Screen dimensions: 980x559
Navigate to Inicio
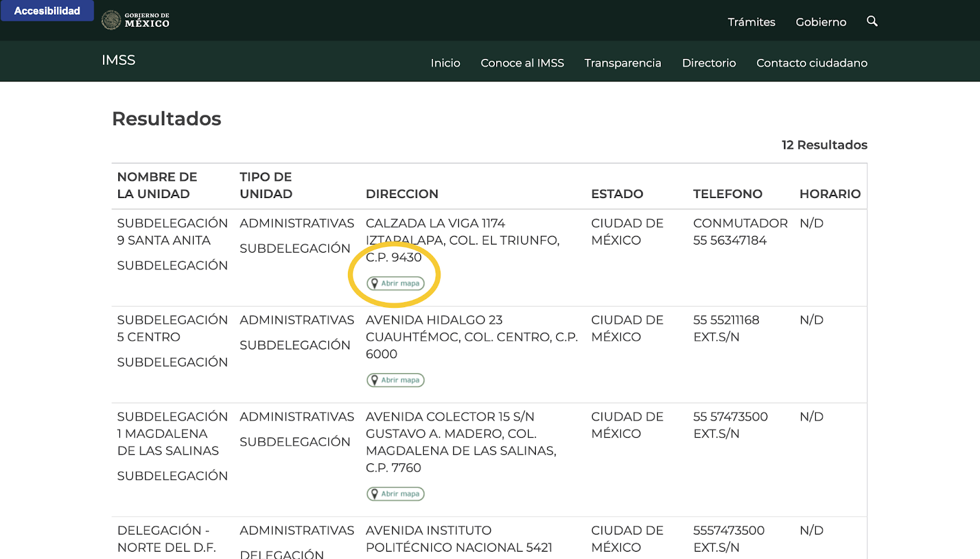point(445,63)
